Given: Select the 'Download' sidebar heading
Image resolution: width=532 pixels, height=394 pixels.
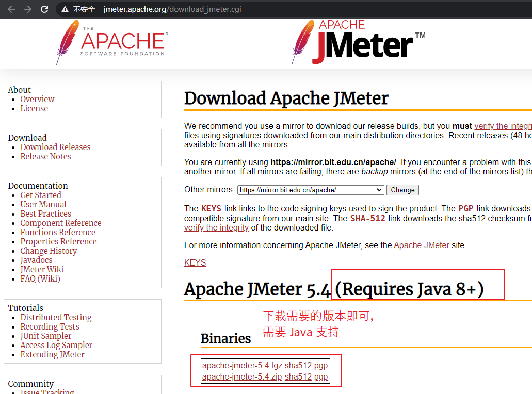Looking at the screenshot, I should pos(27,138).
